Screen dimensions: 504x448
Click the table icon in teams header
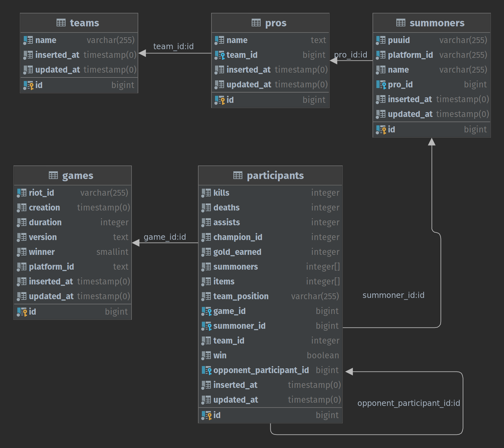coord(61,23)
